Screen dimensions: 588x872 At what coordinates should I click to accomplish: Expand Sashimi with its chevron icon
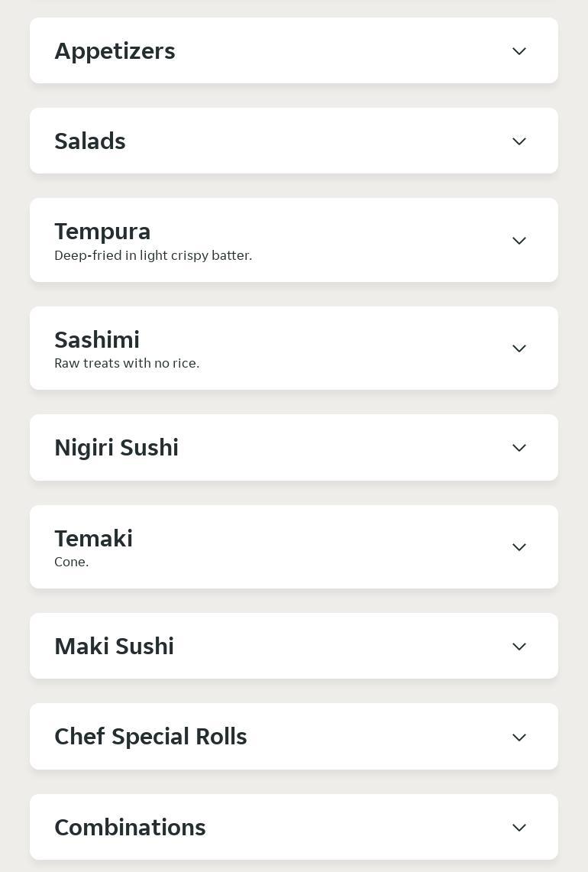point(519,348)
